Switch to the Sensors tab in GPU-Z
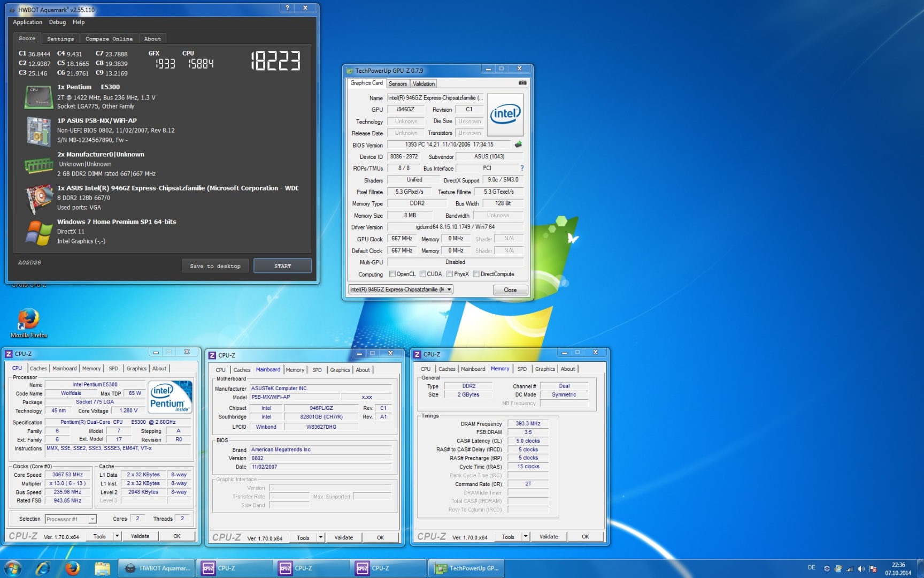Image resolution: width=924 pixels, height=578 pixels. (398, 83)
